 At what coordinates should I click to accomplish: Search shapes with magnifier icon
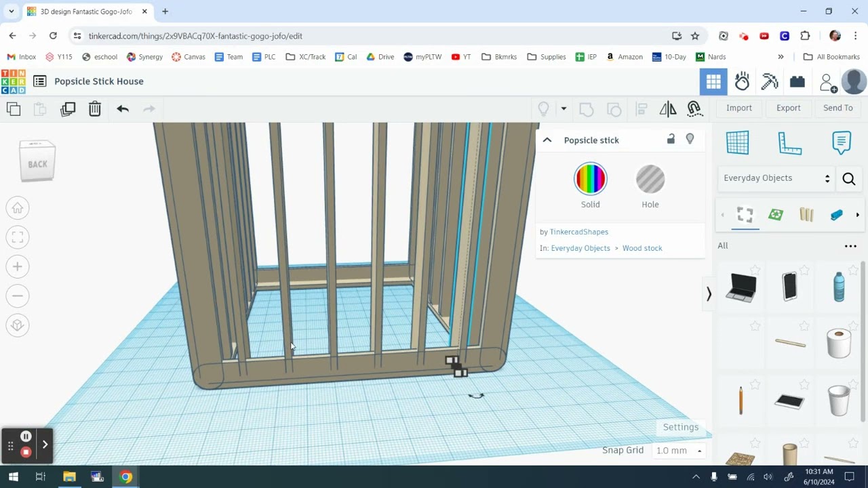848,179
